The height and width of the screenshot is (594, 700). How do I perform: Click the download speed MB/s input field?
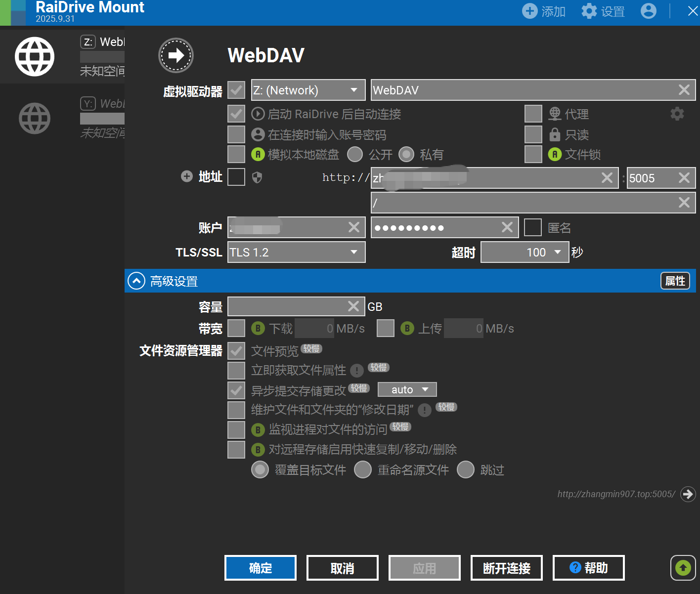pos(315,328)
